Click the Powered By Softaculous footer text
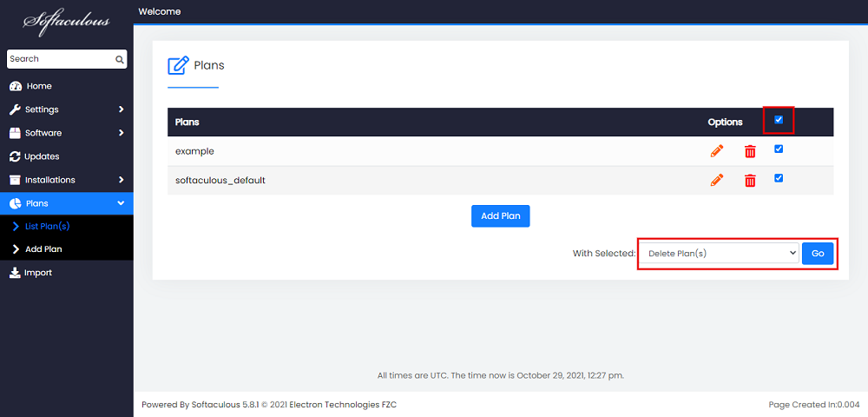Viewport: 868px width, 417px height. point(269,405)
